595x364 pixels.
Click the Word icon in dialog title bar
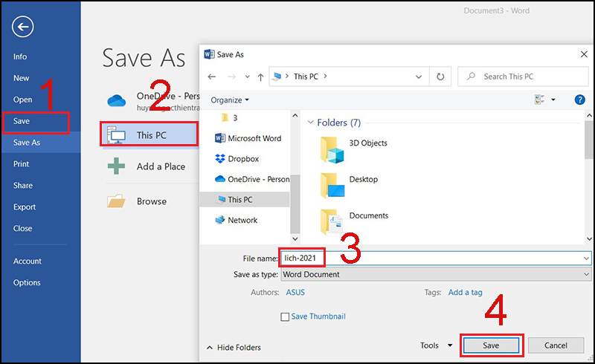coord(209,55)
